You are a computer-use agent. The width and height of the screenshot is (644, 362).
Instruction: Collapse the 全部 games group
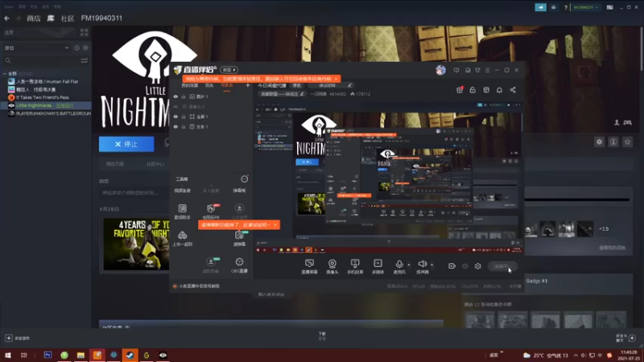[x=5, y=74]
